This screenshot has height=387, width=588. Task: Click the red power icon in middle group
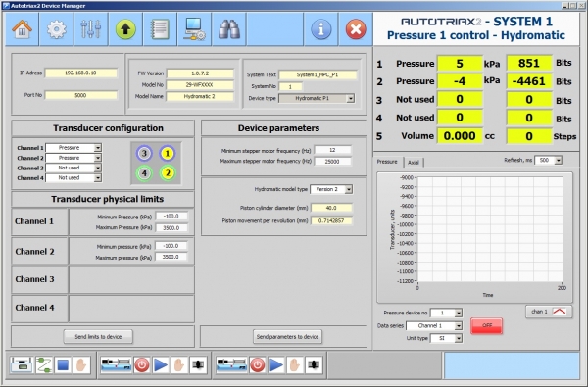[142, 364]
